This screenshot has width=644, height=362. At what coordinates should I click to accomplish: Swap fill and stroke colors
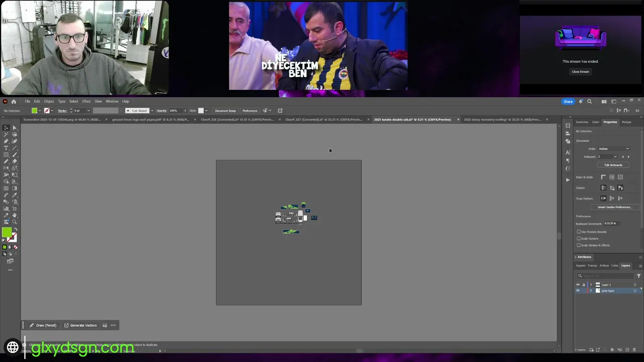click(x=16, y=229)
